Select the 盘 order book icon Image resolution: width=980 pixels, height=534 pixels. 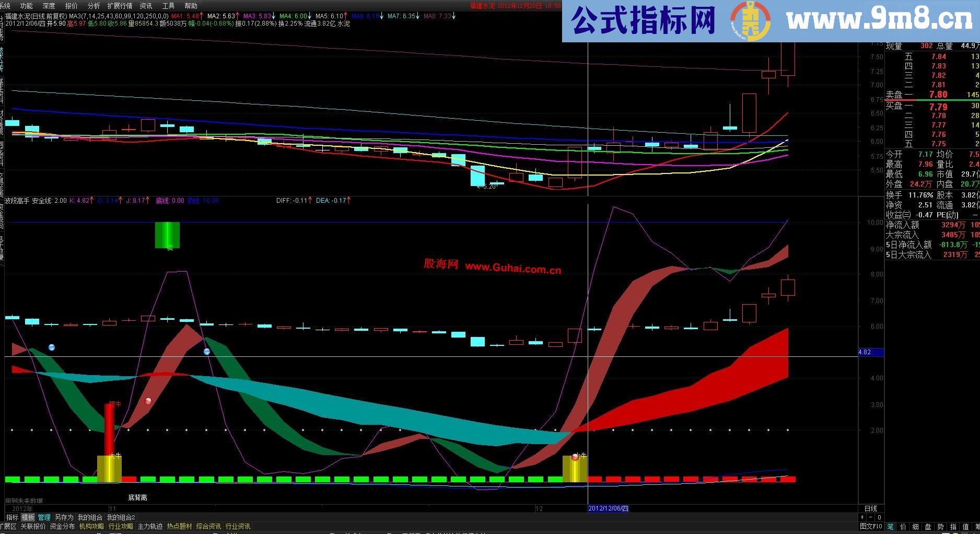[x=928, y=527]
